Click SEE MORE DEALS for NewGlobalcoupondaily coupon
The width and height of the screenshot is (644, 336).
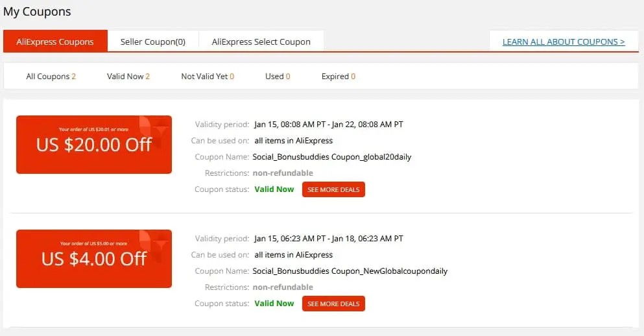tap(333, 304)
